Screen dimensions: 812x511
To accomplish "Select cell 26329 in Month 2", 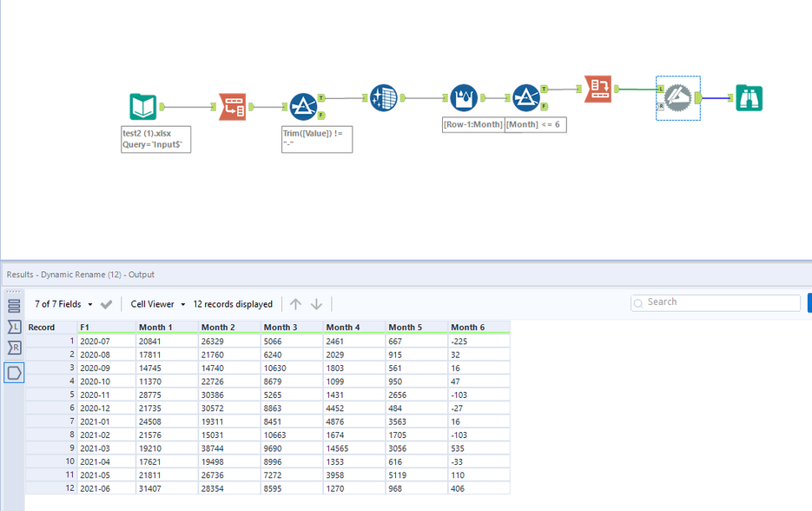I will 229,341.
